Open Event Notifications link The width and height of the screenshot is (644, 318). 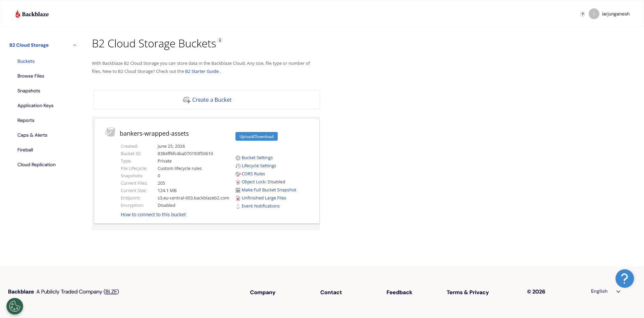click(261, 206)
